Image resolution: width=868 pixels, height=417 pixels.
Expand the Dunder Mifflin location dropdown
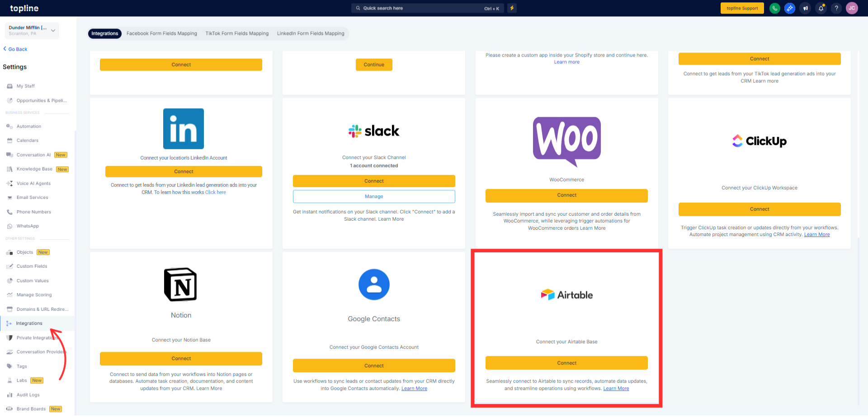32,30
